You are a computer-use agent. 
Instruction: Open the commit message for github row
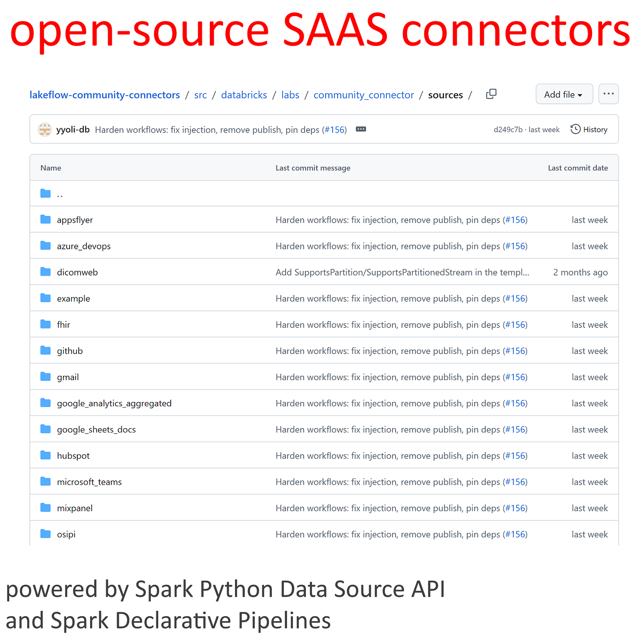pos(388,351)
